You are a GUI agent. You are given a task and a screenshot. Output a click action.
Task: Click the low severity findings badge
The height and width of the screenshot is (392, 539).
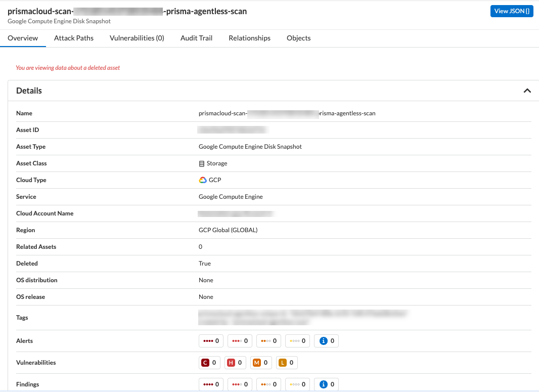point(298,384)
